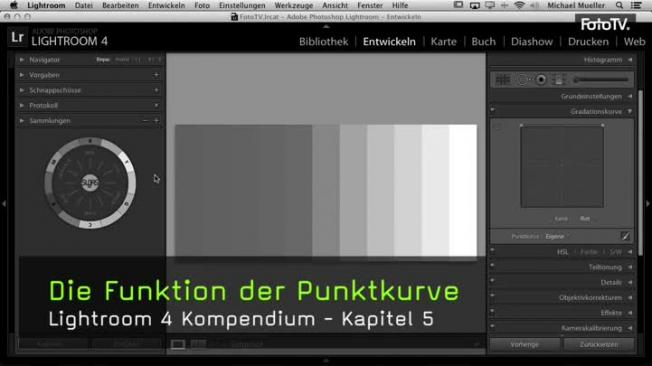Hide the top module picker arrow
Image resolution: width=652 pixels, height=366 pixels.
click(326, 26)
